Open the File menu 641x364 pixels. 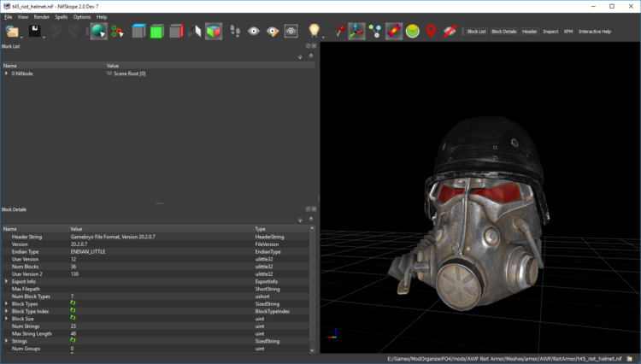pos(9,17)
